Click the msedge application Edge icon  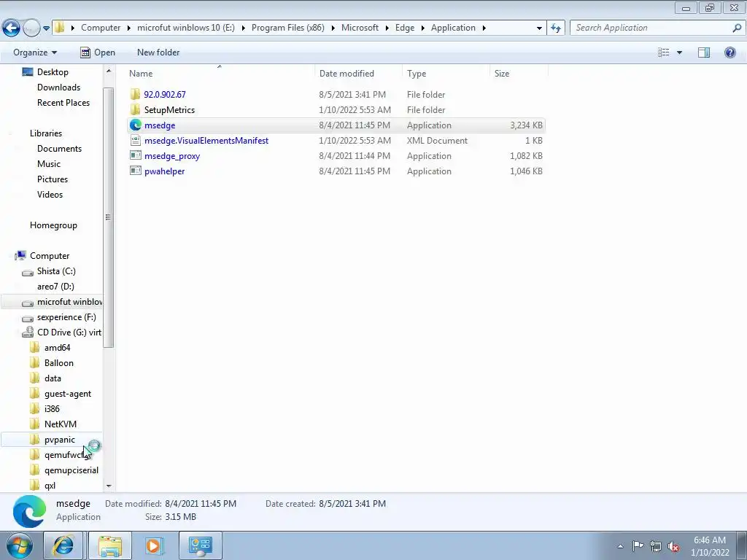point(135,125)
